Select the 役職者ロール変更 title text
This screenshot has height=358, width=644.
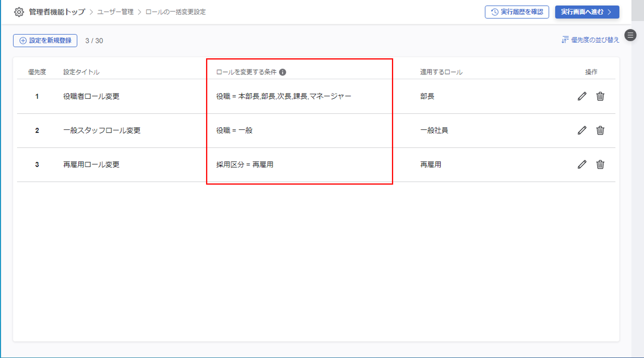pos(91,96)
